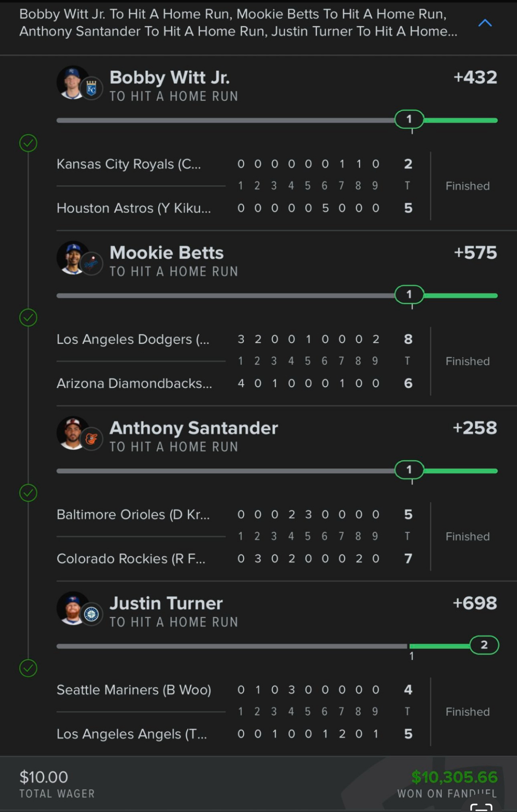Image resolution: width=517 pixels, height=812 pixels.
Task: Click the Orioles logo badge
Action: (91, 439)
